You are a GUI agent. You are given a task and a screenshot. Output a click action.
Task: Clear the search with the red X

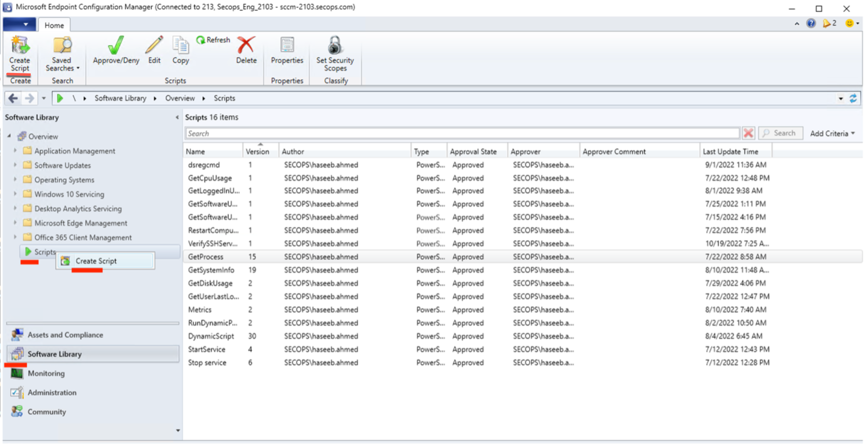coord(748,133)
